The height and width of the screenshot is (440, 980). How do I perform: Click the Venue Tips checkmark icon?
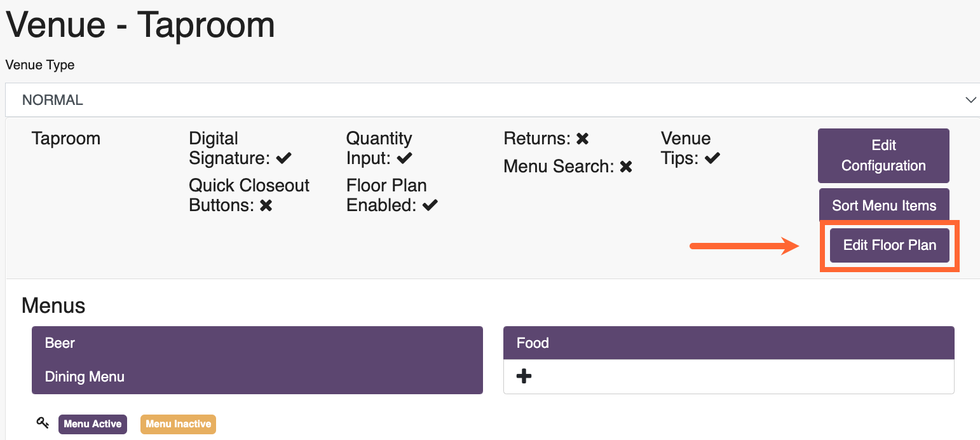click(x=712, y=158)
